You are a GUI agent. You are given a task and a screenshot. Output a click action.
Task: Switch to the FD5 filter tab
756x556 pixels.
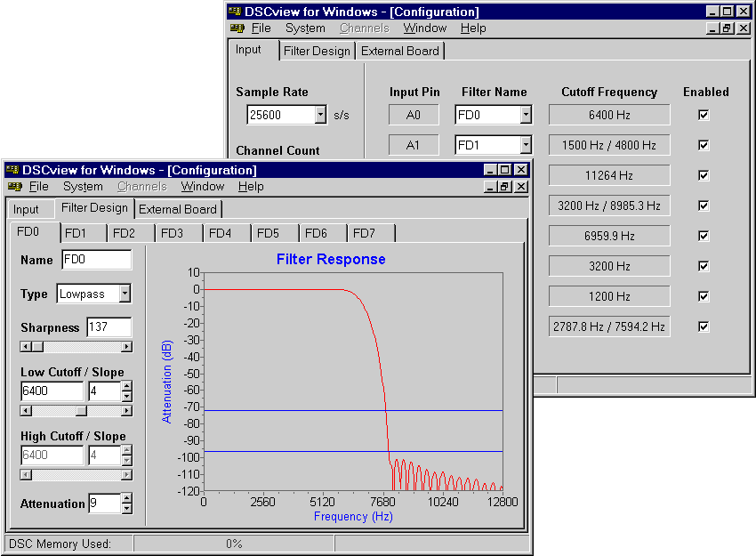[x=276, y=233]
